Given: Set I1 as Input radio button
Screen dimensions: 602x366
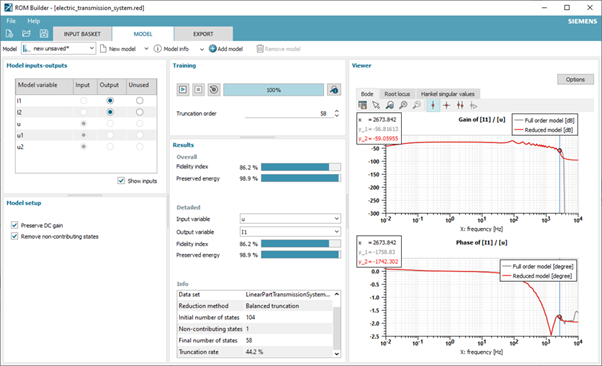Looking at the screenshot, I should pos(83,100).
